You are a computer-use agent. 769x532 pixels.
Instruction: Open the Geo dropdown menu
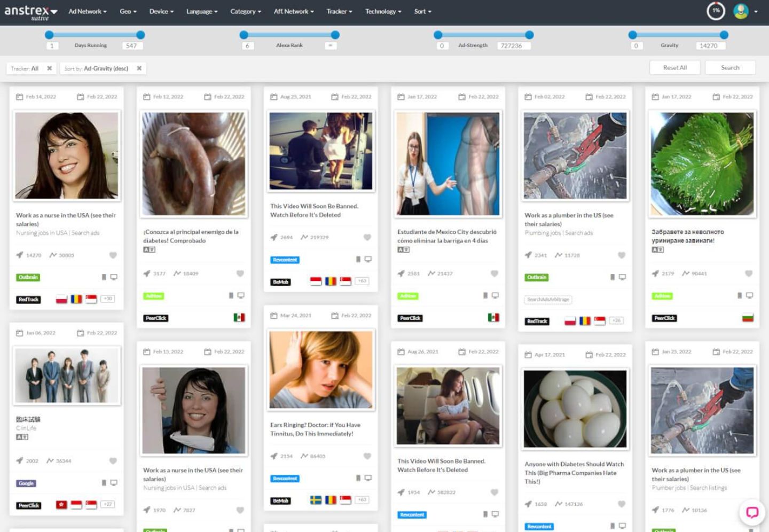pyautogui.click(x=128, y=11)
